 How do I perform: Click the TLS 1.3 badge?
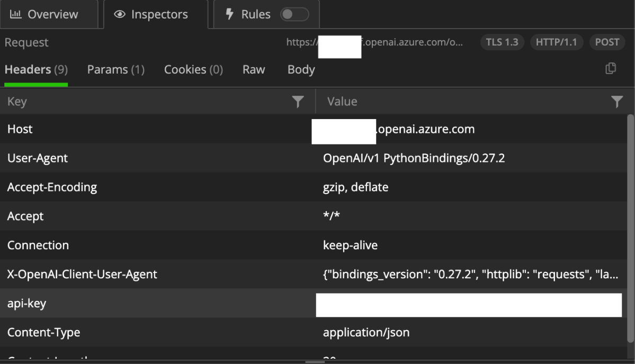pos(502,42)
